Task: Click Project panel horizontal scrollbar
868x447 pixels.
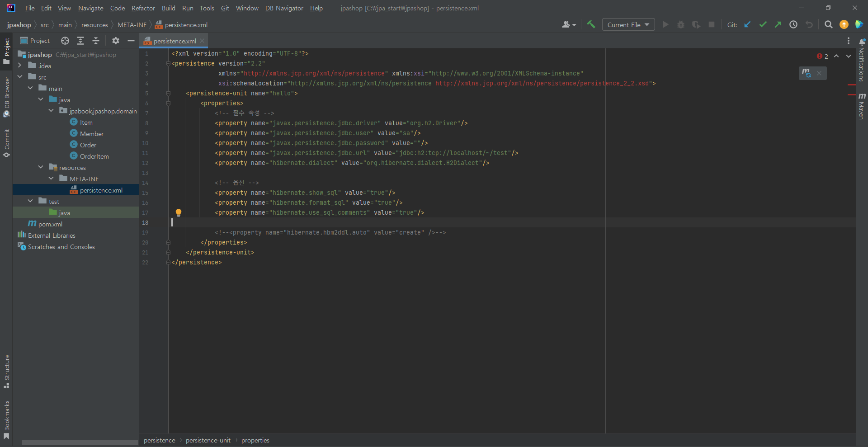Action: (80, 443)
